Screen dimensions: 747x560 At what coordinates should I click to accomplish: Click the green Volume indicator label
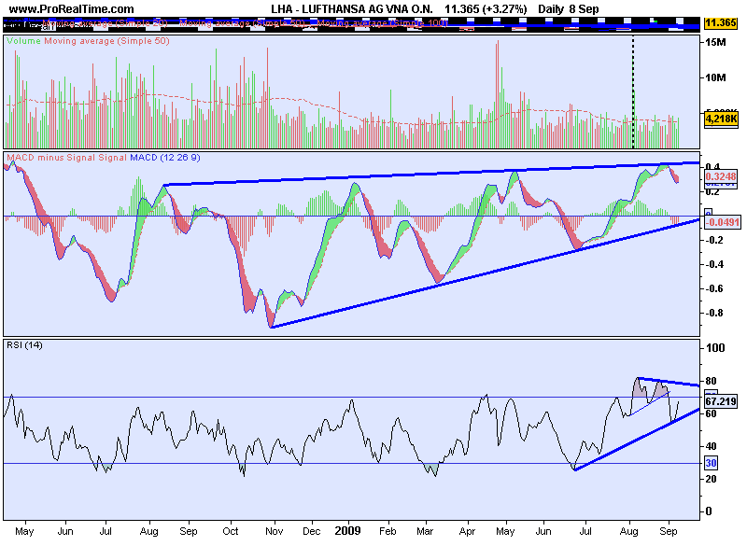click(x=24, y=41)
